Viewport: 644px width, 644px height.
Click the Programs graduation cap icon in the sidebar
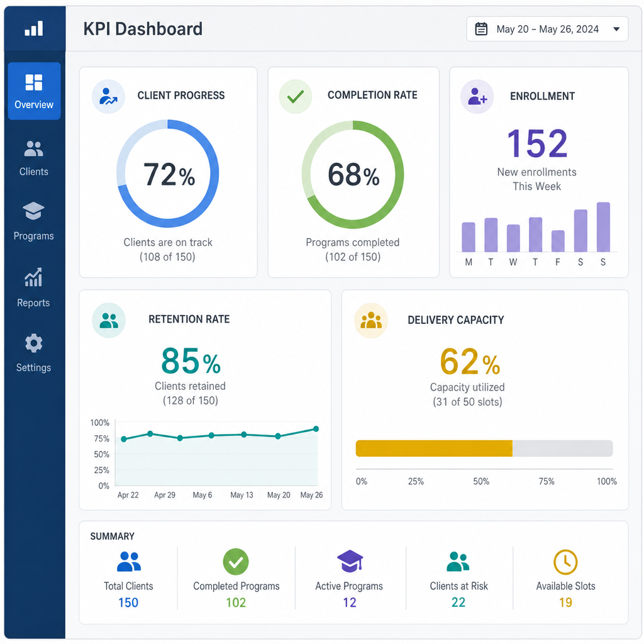pyautogui.click(x=34, y=211)
